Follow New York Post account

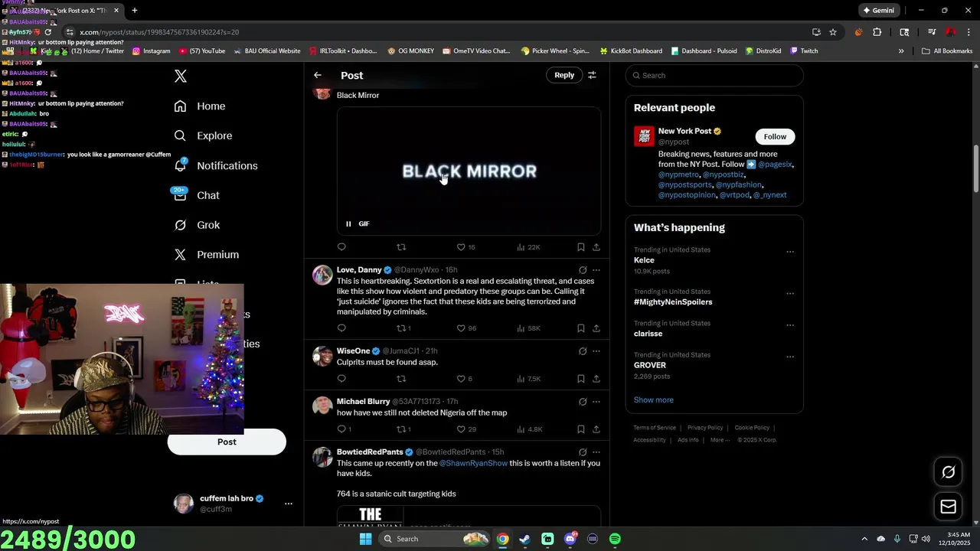pos(775,136)
